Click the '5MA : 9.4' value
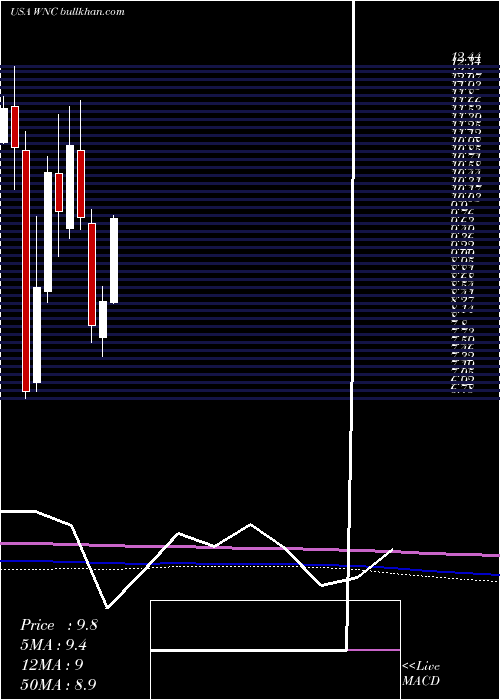The height and width of the screenshot is (700, 500). 54,645
